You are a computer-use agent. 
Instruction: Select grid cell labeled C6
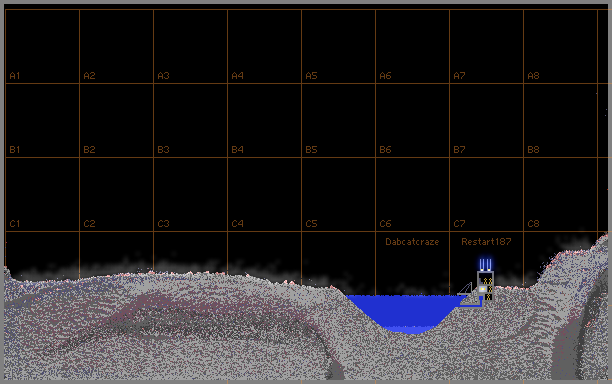(x=412, y=194)
